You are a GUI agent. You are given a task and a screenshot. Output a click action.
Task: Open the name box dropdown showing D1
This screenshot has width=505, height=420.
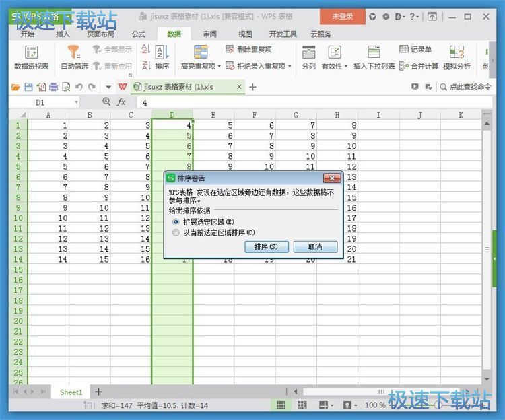pos(76,102)
